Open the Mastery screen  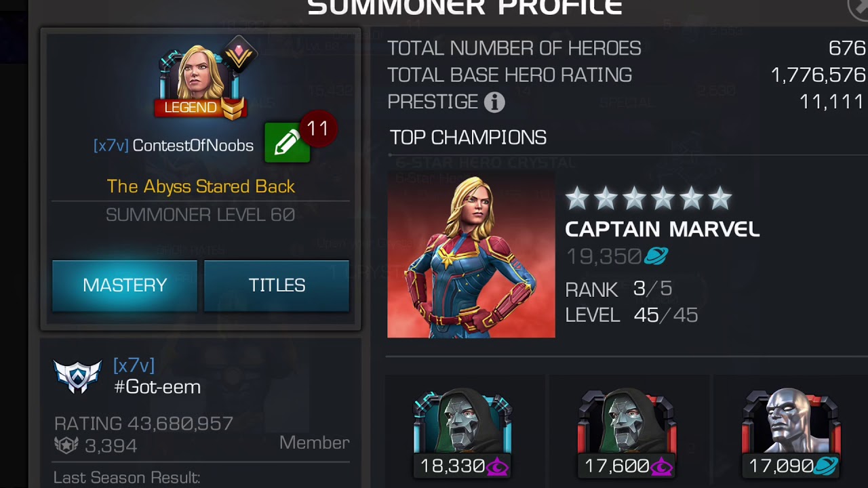coord(125,285)
